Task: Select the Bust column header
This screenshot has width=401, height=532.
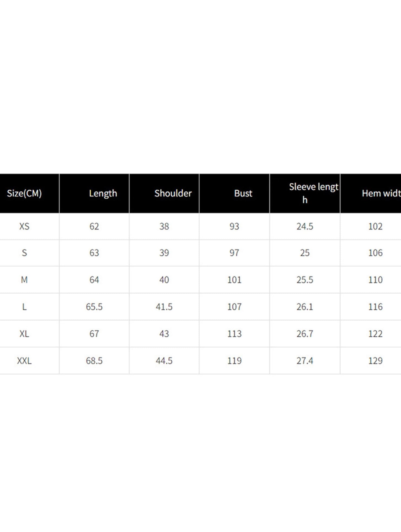Action: 243,193
